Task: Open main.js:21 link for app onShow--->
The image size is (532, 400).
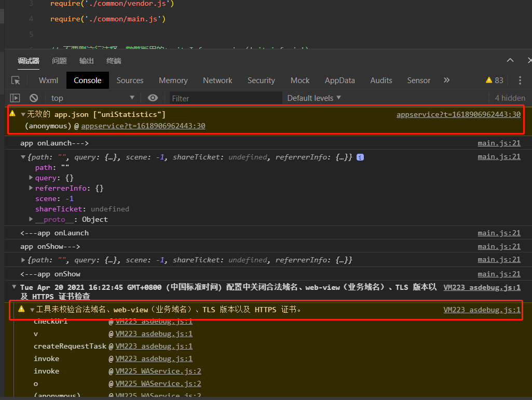Action: tap(499, 247)
